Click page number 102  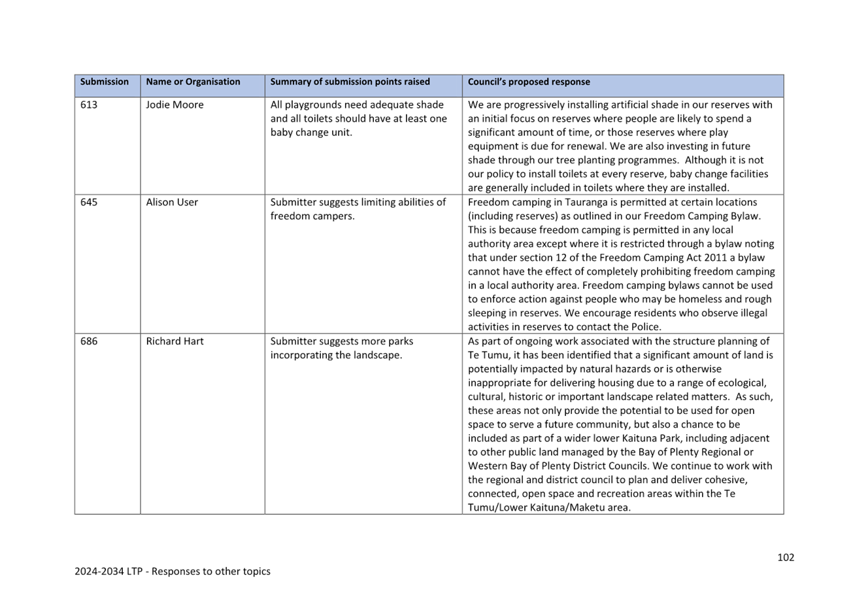coord(786,557)
